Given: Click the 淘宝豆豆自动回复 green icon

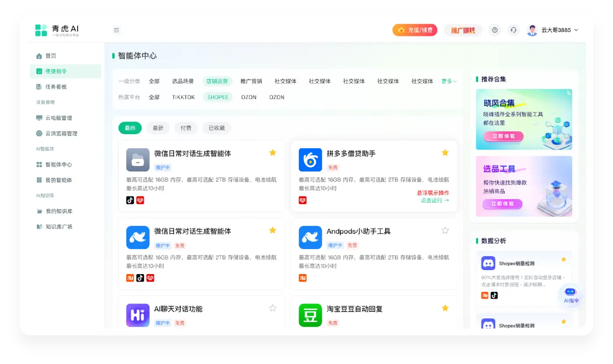Looking at the screenshot, I should [310, 315].
